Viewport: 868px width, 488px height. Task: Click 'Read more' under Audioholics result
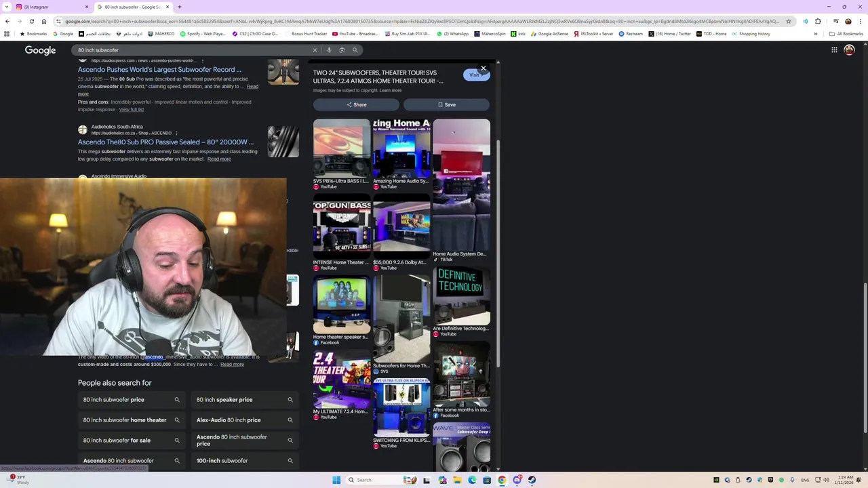(x=219, y=159)
